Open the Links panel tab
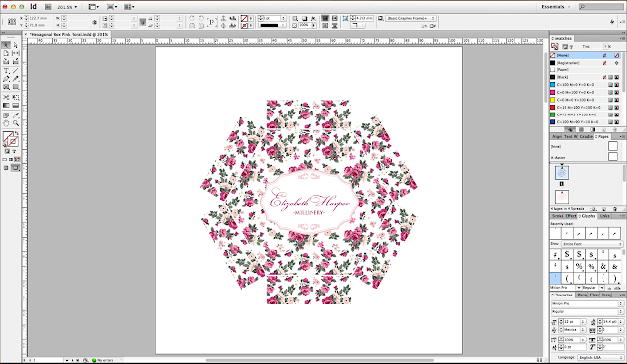627x364 pixels. click(604, 216)
